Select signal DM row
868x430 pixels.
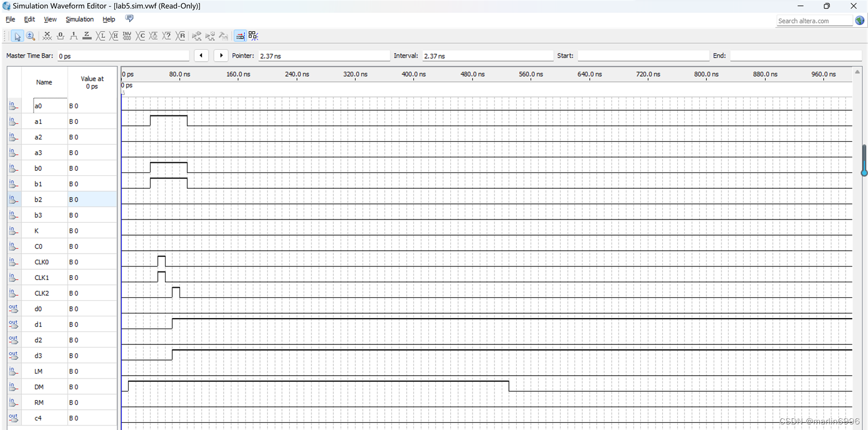(x=62, y=387)
